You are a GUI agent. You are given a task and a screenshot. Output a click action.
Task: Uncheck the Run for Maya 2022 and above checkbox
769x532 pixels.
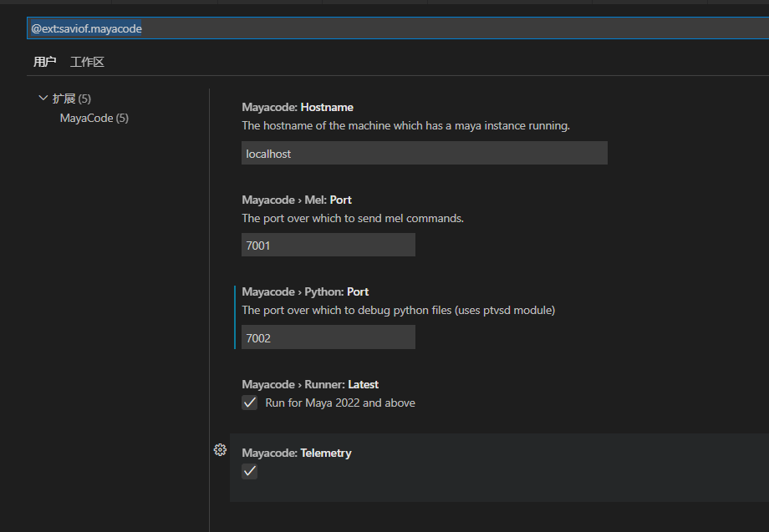point(250,403)
